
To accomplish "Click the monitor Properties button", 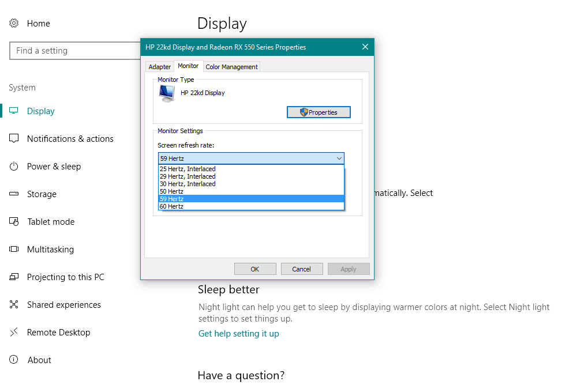I will coord(319,112).
